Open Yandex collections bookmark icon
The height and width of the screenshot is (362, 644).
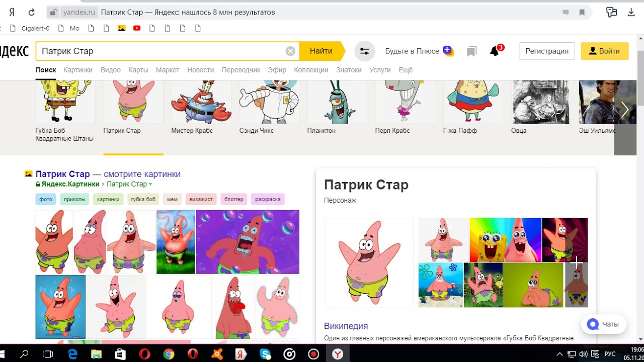pos(471,51)
